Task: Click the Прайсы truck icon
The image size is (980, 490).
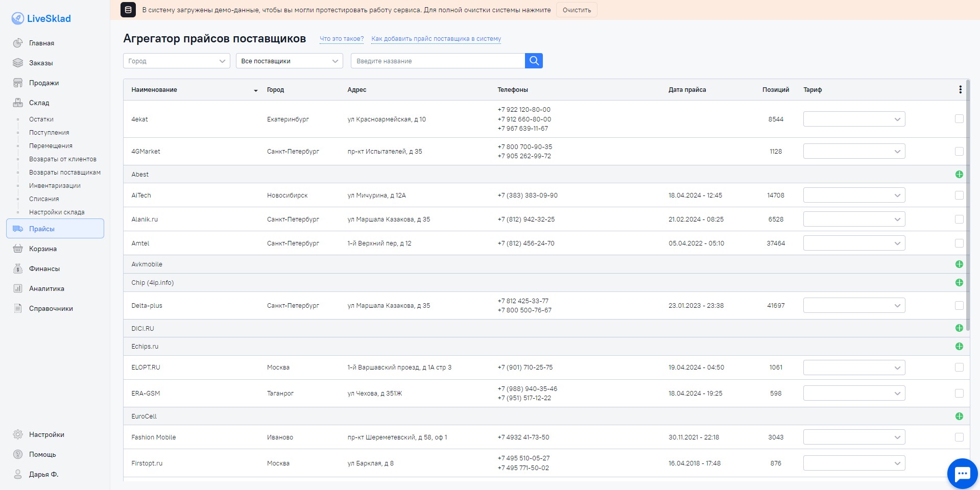Action: point(18,229)
